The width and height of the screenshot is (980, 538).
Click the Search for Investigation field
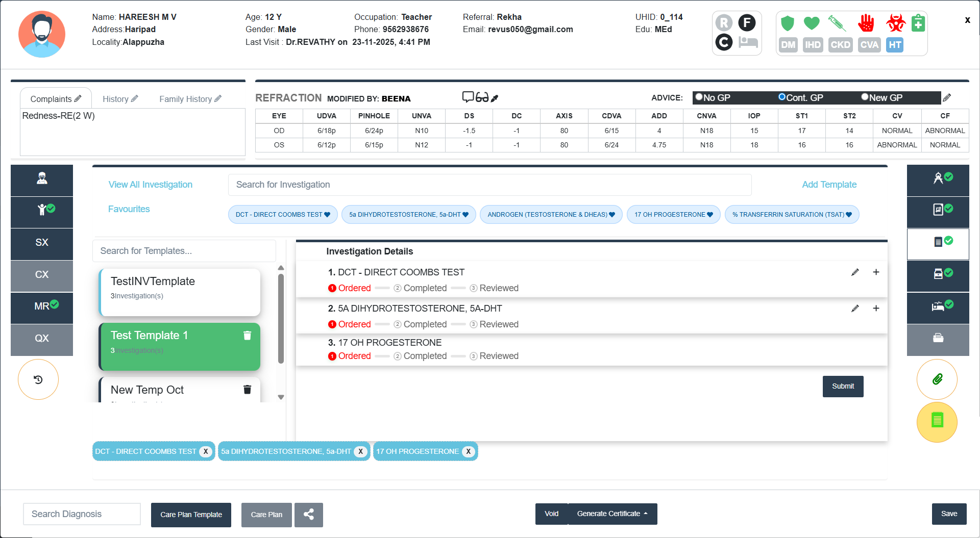489,185
